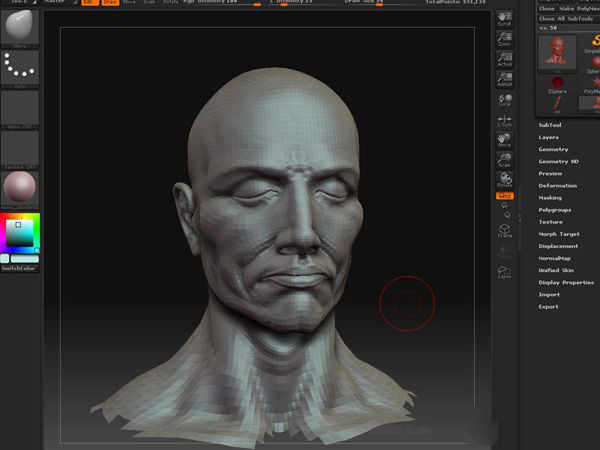Adjust the Rgb Intensity slider
The width and height of the screenshot is (600, 450).
tap(222, 2)
